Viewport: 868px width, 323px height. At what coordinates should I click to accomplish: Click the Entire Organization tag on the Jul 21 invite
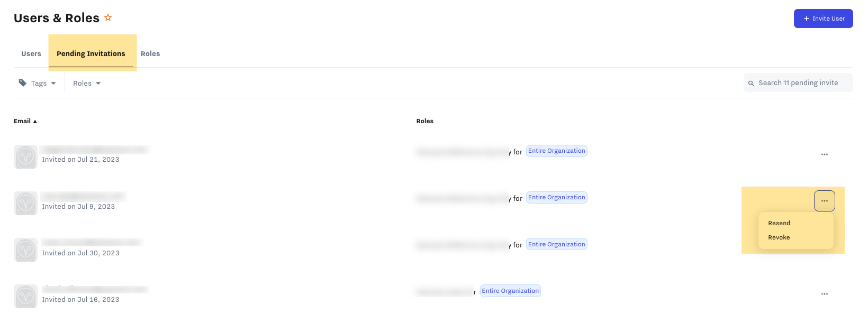click(x=556, y=151)
